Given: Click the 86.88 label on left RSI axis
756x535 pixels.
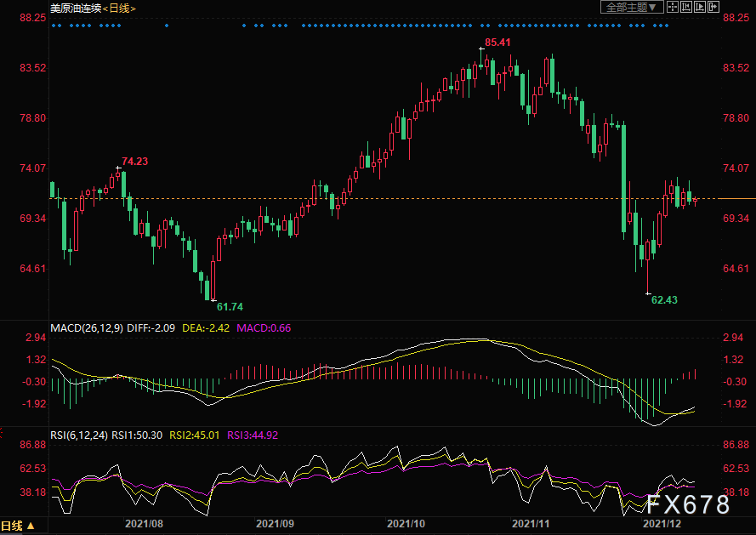Looking at the screenshot, I should point(33,444).
